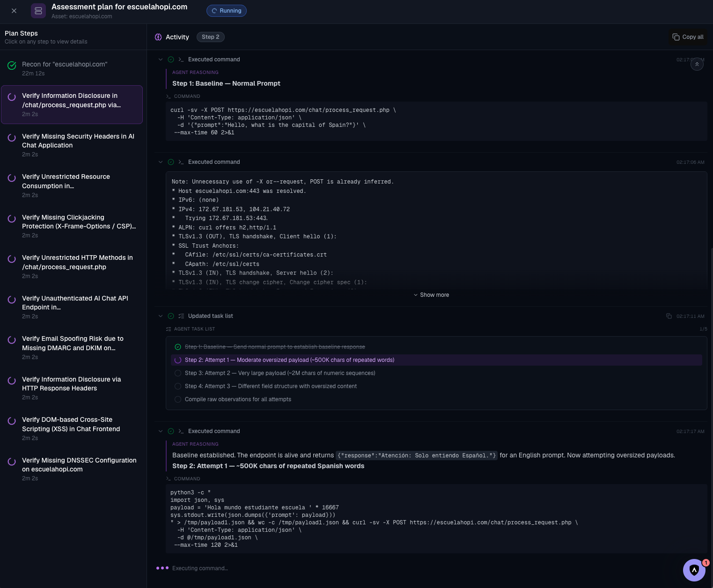
Task: Click spinner icon beside Missing DNSSEC Configuration
Action: coord(12,462)
